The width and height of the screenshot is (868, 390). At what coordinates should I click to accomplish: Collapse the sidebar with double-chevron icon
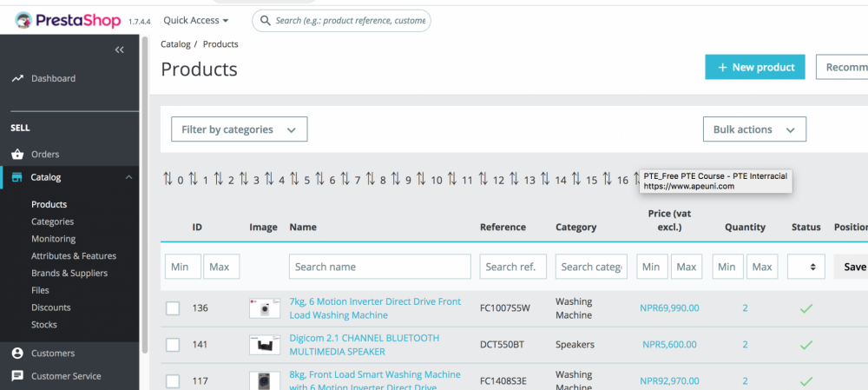(120, 50)
